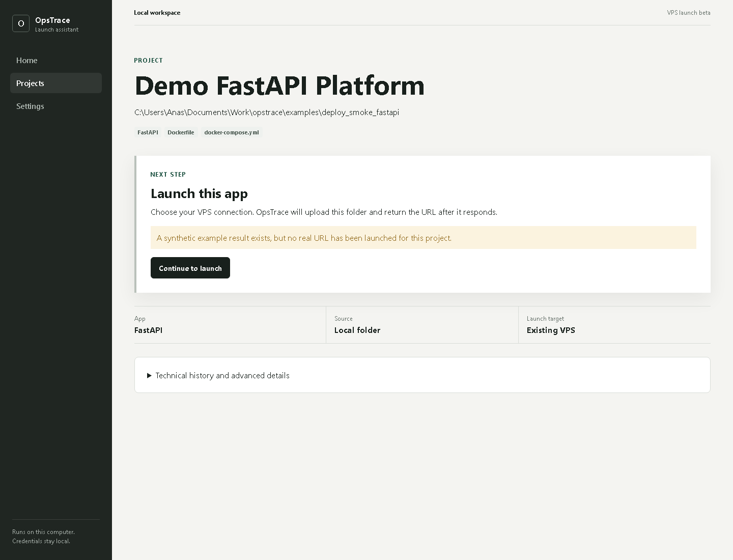733x560 pixels.
Task: Click the Continue to launch button
Action: coord(190,268)
